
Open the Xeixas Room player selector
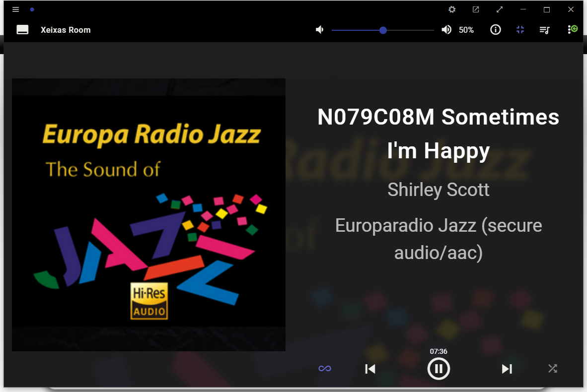[66, 30]
